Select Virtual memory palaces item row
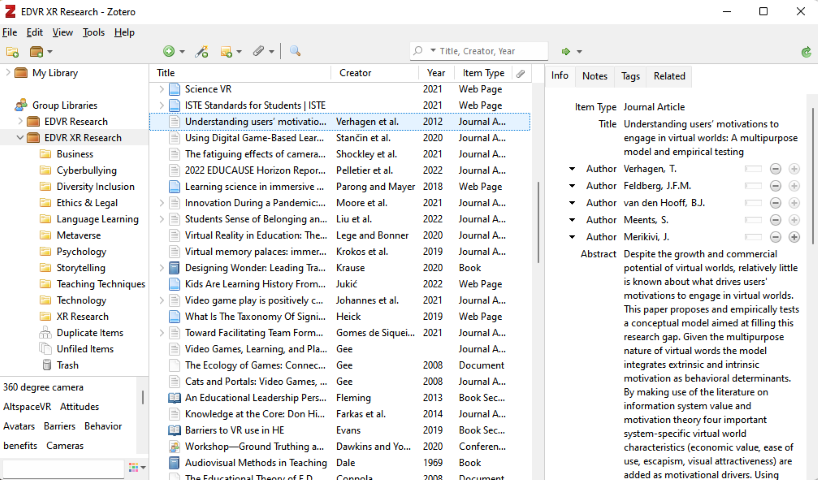Image resolution: width=818 pixels, height=480 pixels. pyautogui.click(x=340, y=251)
